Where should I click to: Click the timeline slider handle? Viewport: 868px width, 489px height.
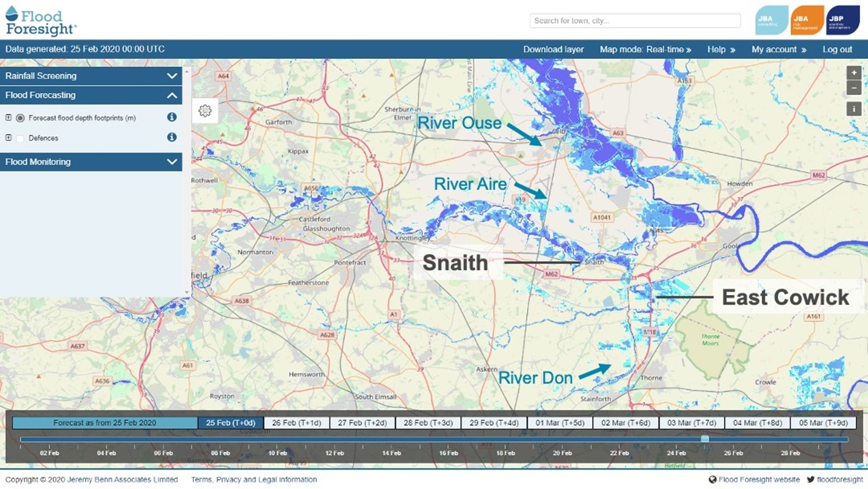pyautogui.click(x=704, y=439)
